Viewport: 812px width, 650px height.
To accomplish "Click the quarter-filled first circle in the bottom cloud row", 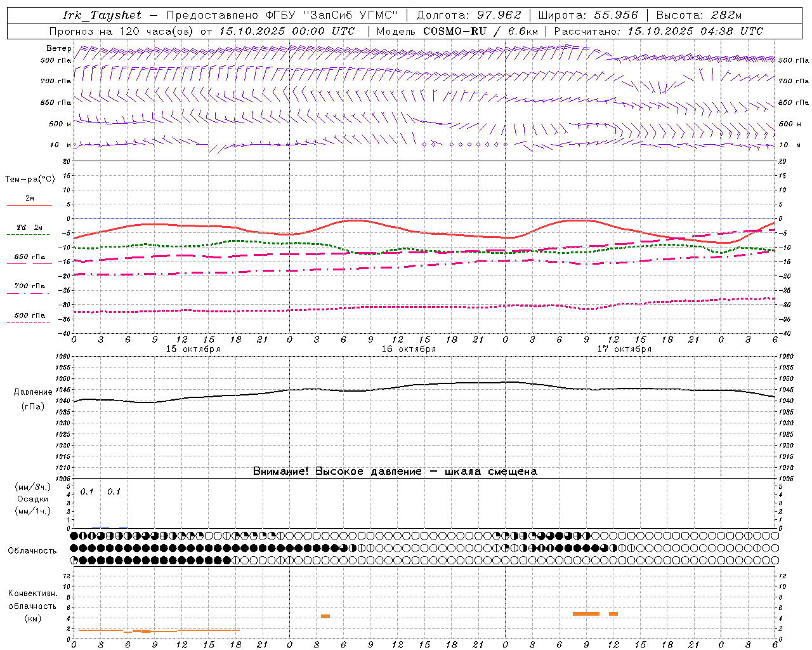I will (x=74, y=560).
